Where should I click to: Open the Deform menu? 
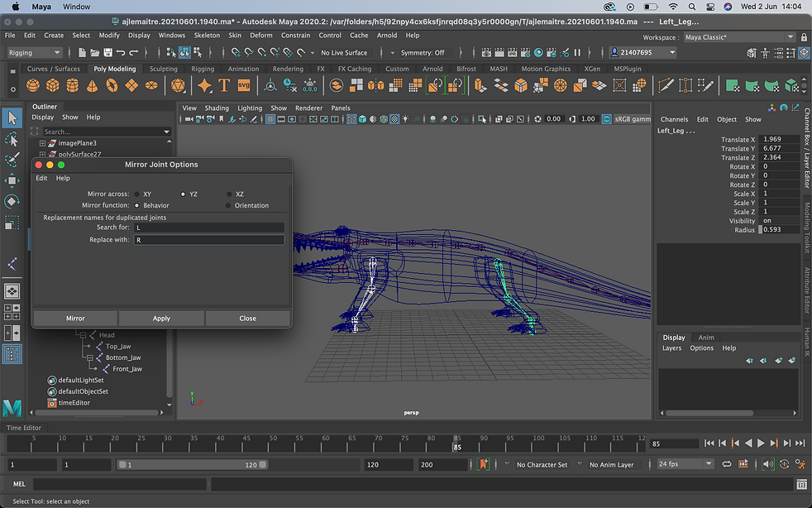[x=261, y=36]
